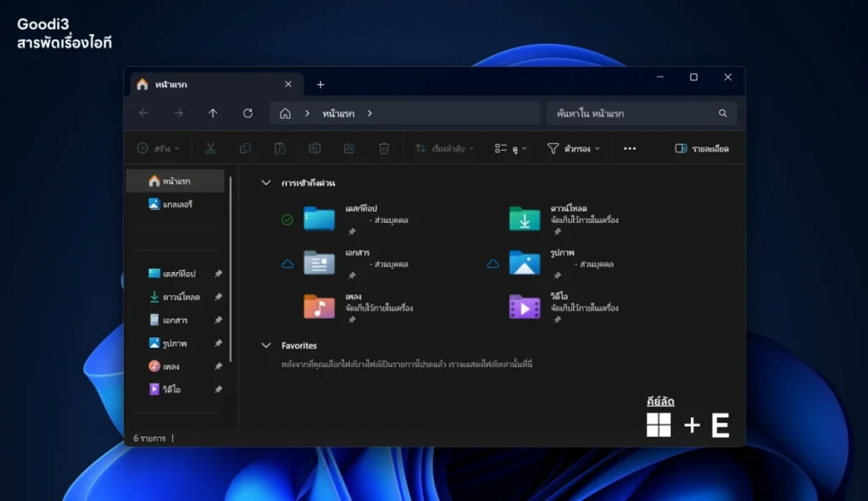
Task: Click pin icon beside sidebar เอกสาร
Action: pos(218,320)
